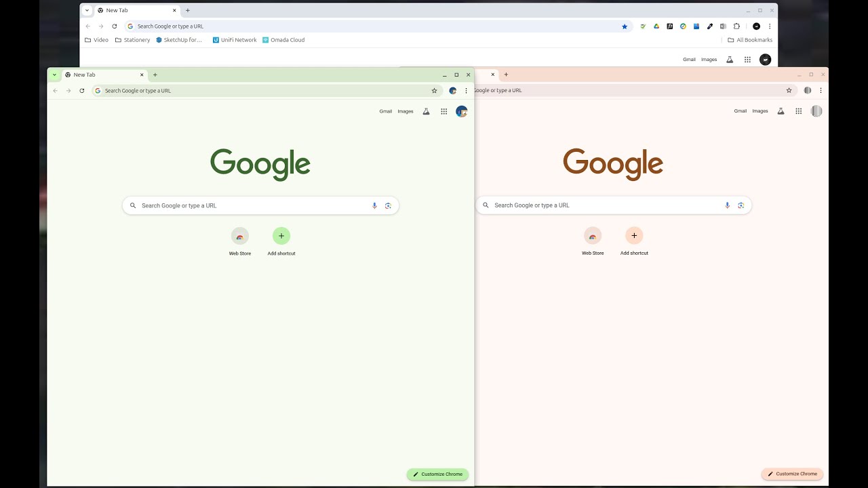
Task: Open the Stationery bookmarks folder
Action: coord(132,40)
